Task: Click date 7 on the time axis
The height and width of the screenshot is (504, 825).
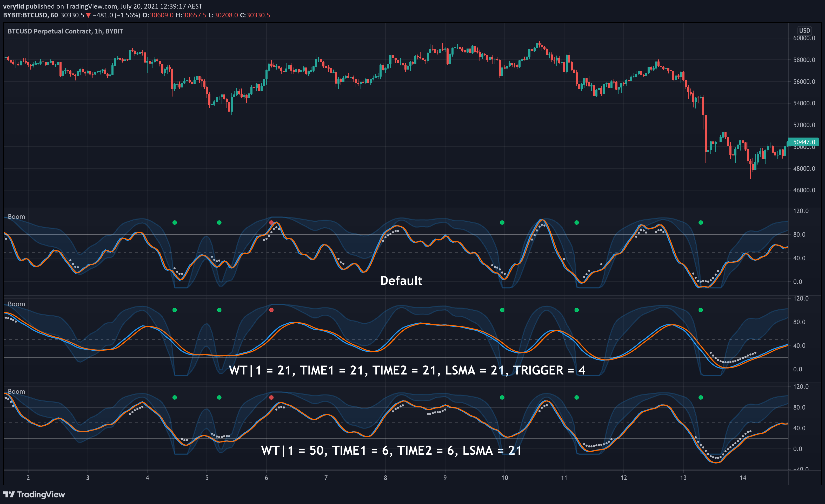Action: [326, 478]
